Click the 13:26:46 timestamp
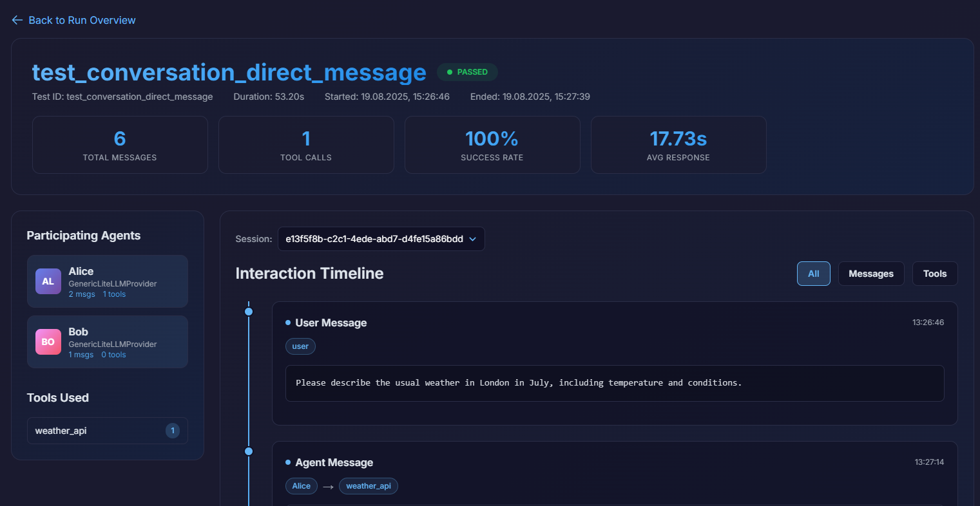The height and width of the screenshot is (506, 980). [928, 323]
